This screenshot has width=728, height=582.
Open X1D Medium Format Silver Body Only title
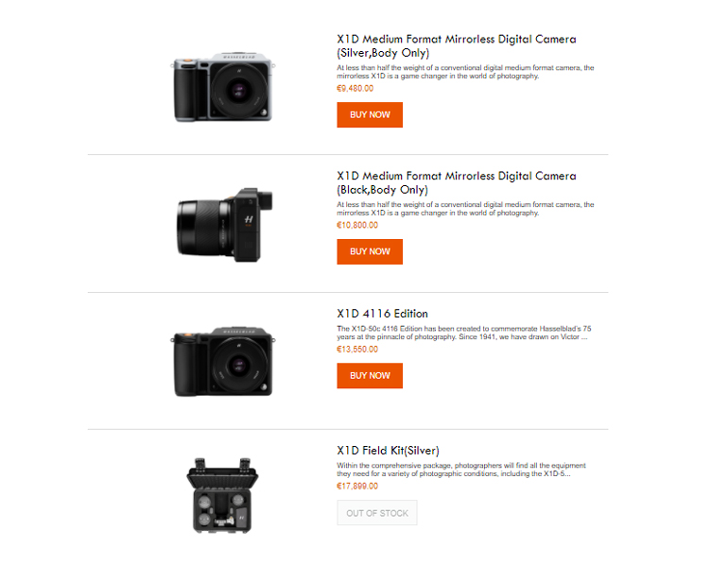point(457,46)
